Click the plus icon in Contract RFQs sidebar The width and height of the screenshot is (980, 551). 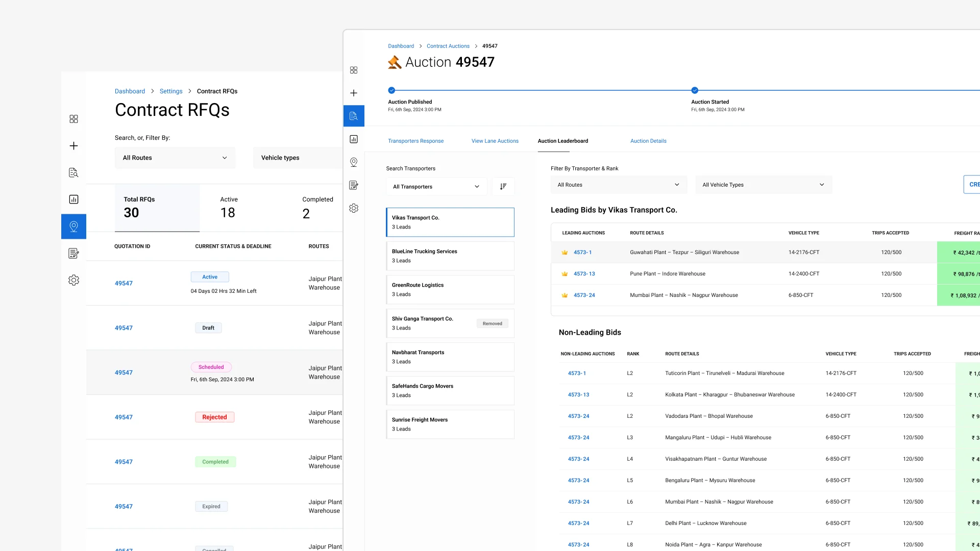73,146
